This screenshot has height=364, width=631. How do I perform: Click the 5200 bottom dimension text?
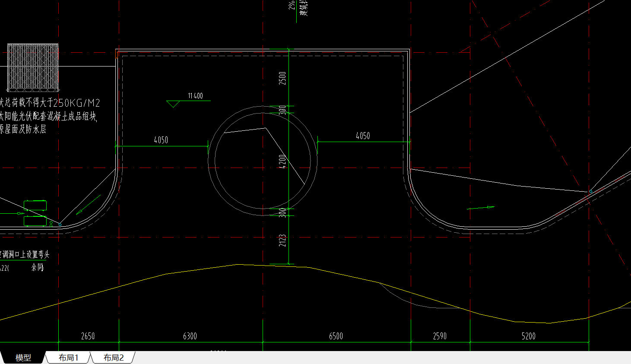529,336
